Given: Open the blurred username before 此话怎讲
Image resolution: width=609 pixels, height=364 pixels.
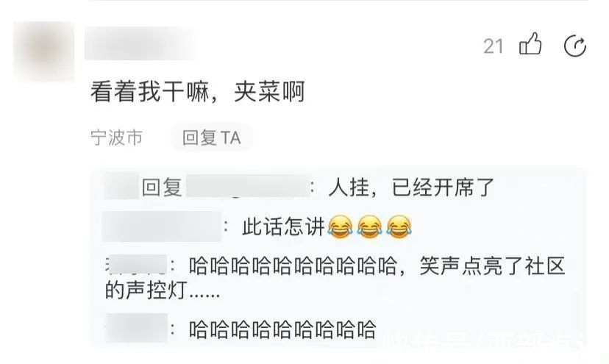Looking at the screenshot, I should pyautogui.click(x=162, y=227).
